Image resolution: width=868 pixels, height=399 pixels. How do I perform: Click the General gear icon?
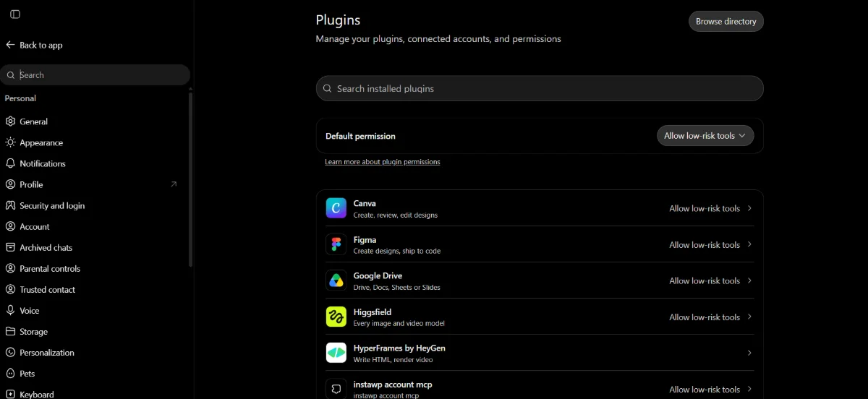(x=10, y=121)
